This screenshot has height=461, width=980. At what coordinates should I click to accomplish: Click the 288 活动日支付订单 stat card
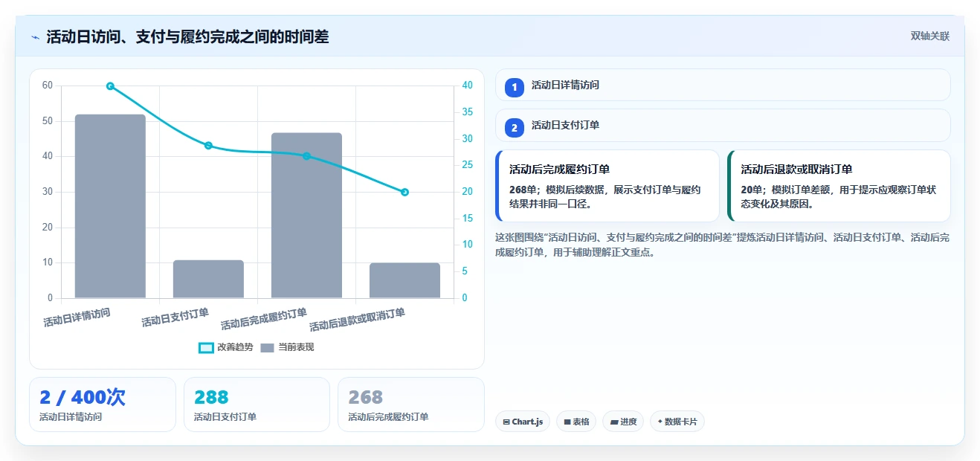point(257,404)
